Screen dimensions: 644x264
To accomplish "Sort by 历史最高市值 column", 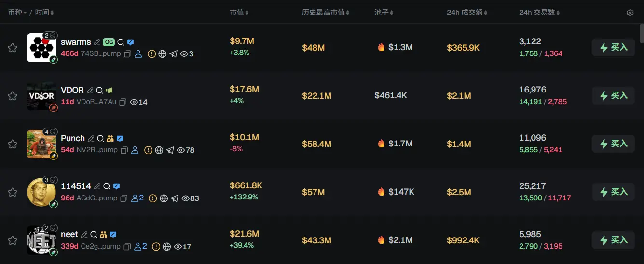I will coord(326,13).
